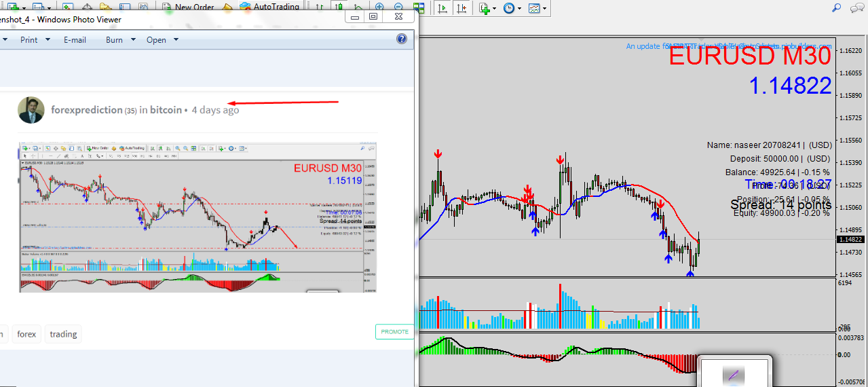
Task: Open the MQL5 chat bubbles icon
Action: 857,8
